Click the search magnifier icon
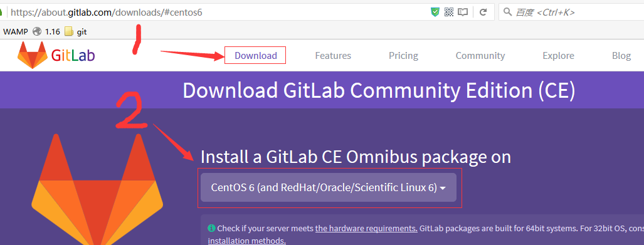 click(508, 13)
